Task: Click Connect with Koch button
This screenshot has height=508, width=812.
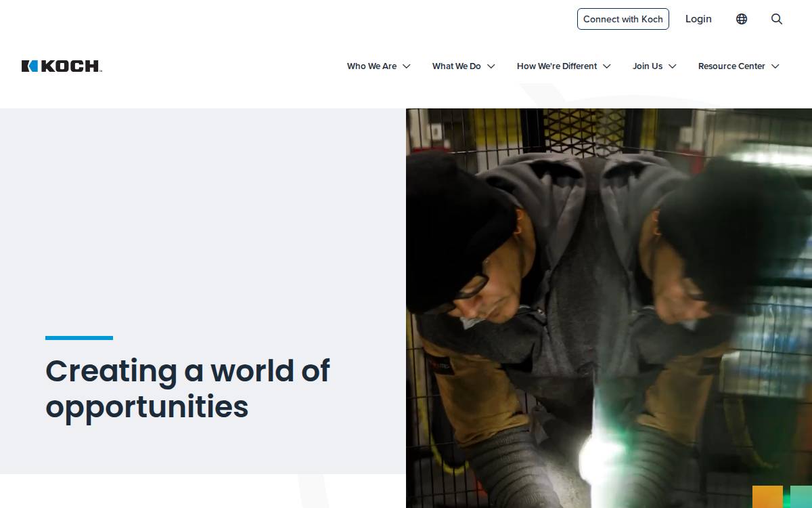Action: 623,19
